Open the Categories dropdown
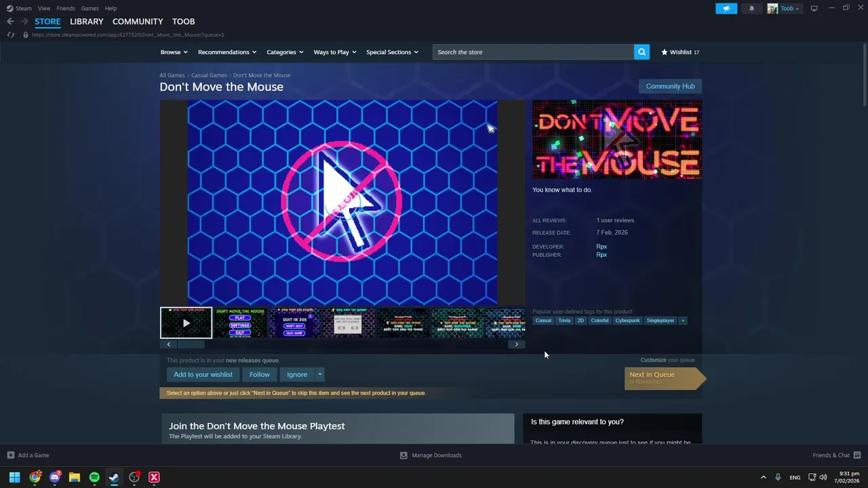Viewport: 868px width, 488px height. (285, 52)
